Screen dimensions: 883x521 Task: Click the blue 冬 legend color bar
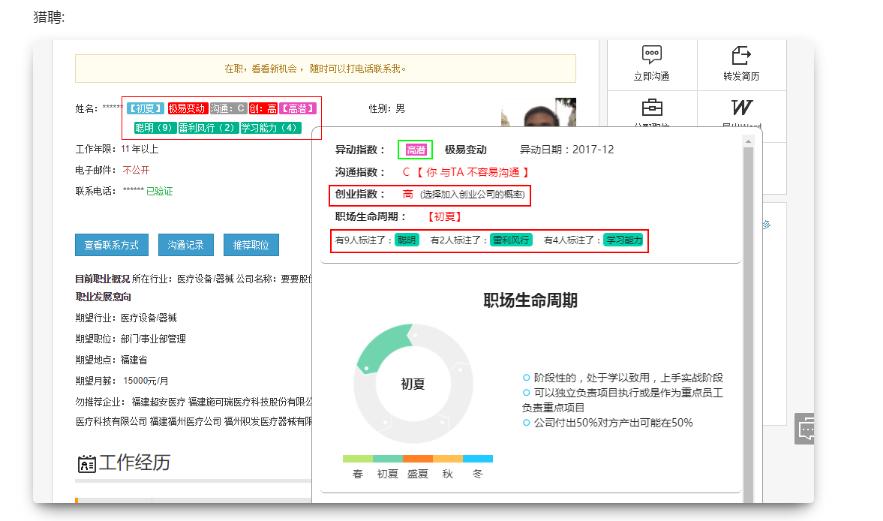coord(478,459)
